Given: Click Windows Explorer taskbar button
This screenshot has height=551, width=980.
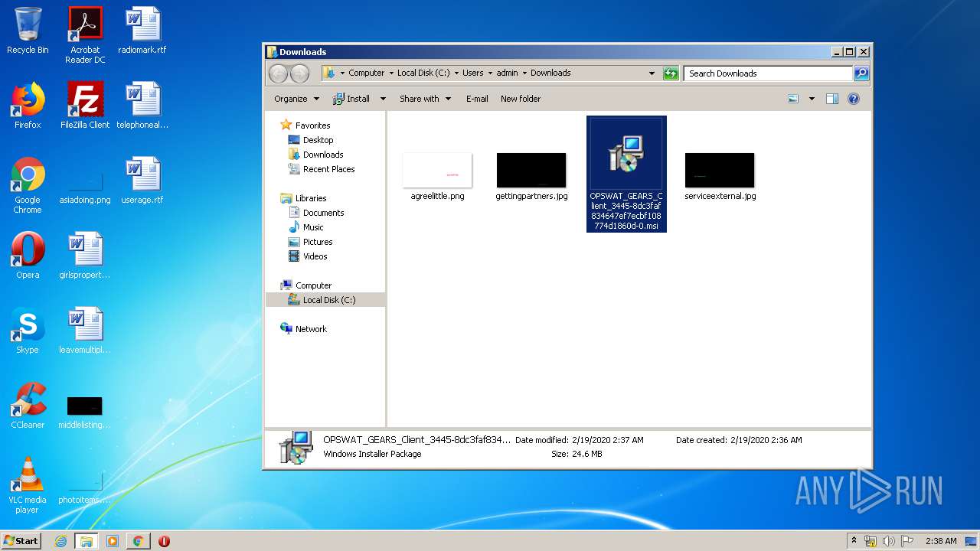Looking at the screenshot, I should coord(87,541).
